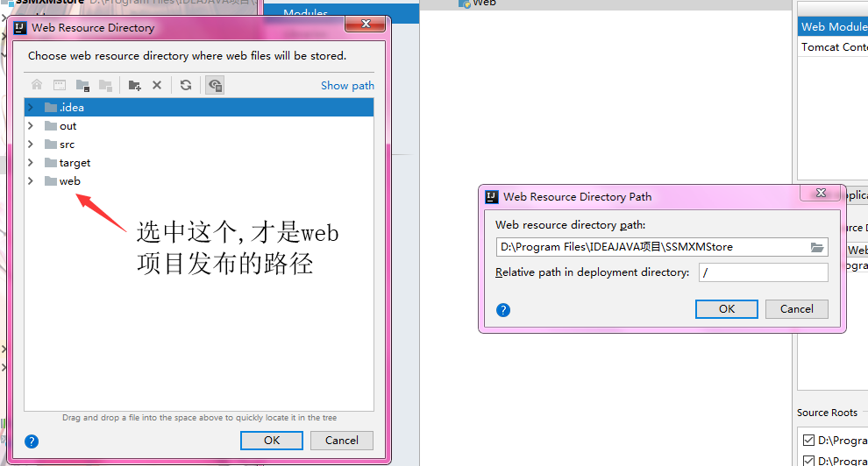Close the Web Resource Directory Path dialog
Viewport: 868px width, 466px height.
coord(821,193)
